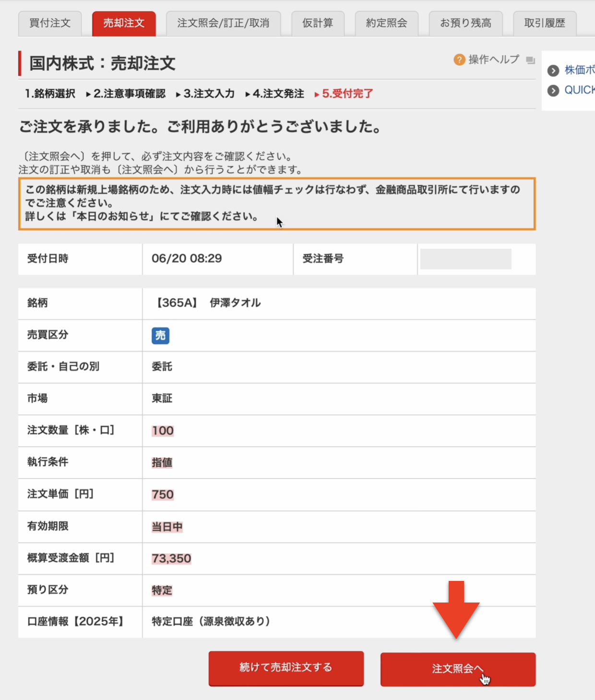Click the masked 受注番号 field
This screenshot has height=700, width=595.
[466, 259]
